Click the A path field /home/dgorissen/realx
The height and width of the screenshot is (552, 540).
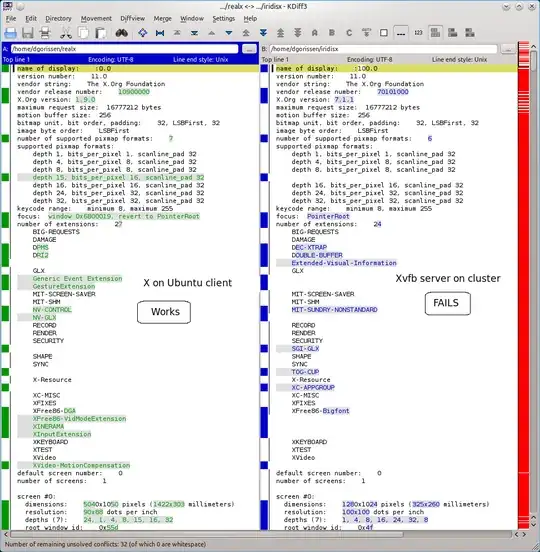click(x=125, y=49)
